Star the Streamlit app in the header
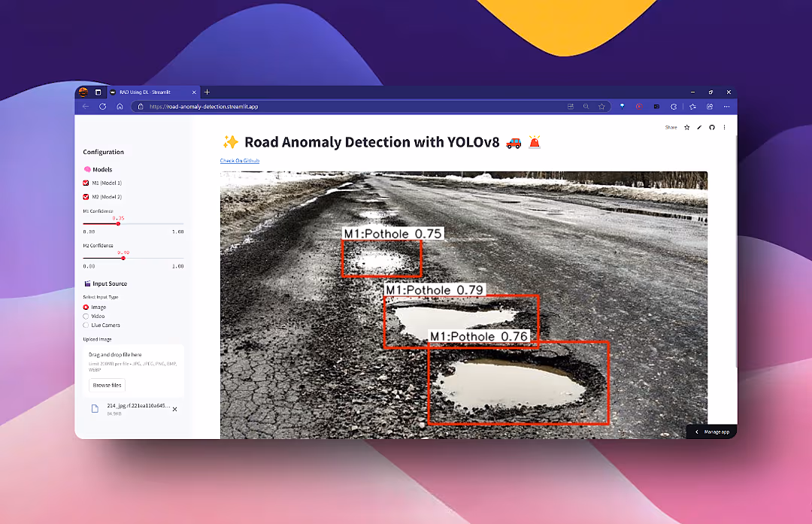The height and width of the screenshot is (524, 812). (x=686, y=127)
